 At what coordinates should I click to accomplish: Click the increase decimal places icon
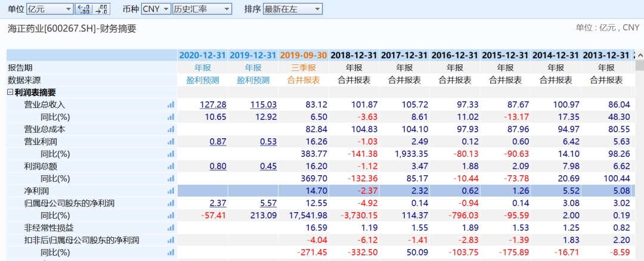83,8
